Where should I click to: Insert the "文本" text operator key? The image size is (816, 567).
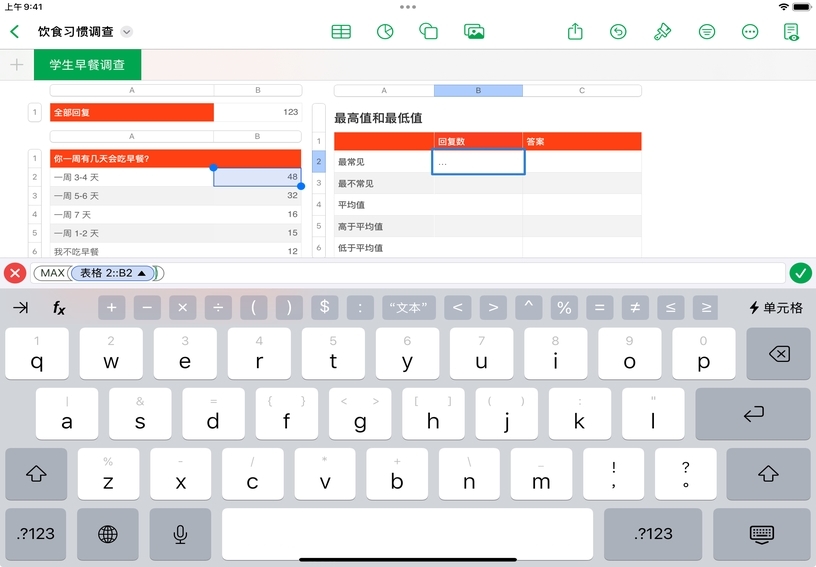(x=409, y=308)
